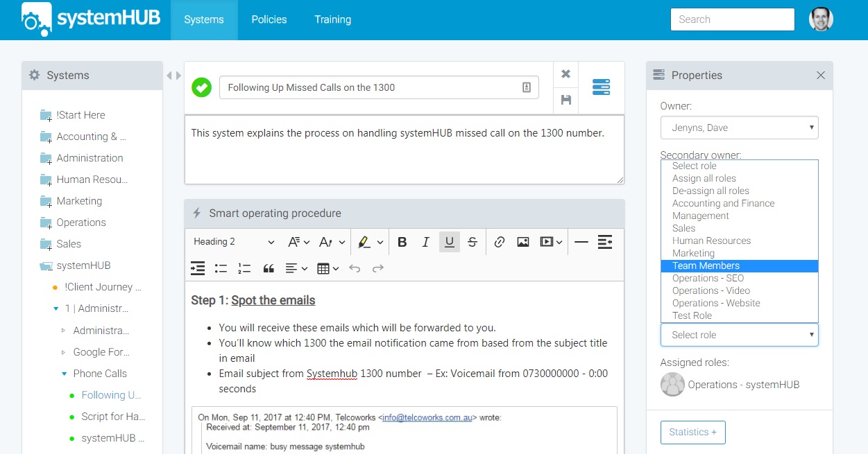Image resolution: width=868 pixels, height=454 pixels.
Task: Open Owner dropdown Jenyns, Dave
Action: coord(740,128)
